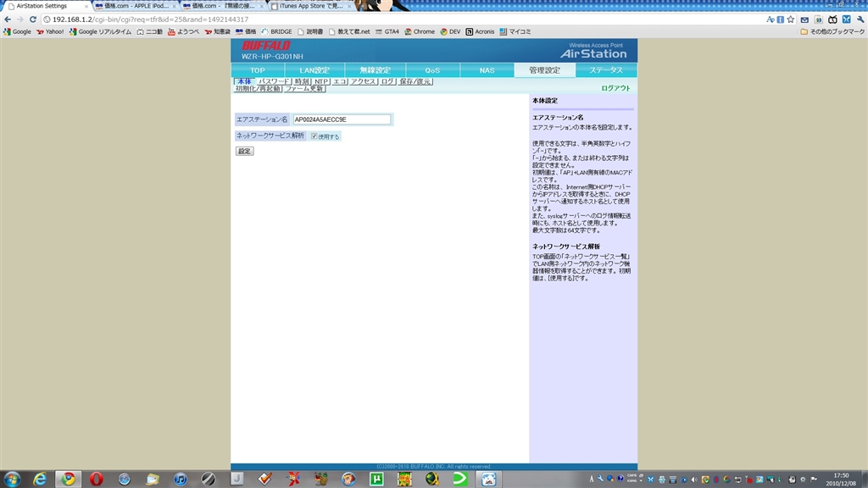Open uTorrent from the taskbar
The image size is (868, 488).
[376, 479]
